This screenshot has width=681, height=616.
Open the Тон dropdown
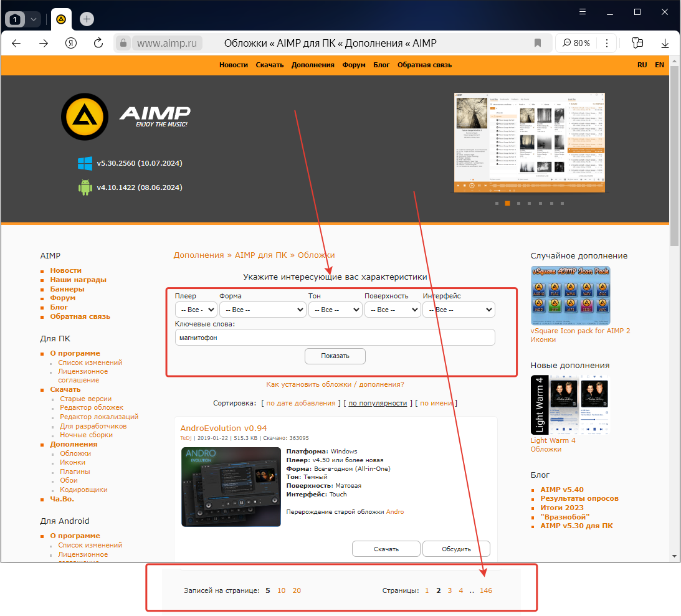335,310
